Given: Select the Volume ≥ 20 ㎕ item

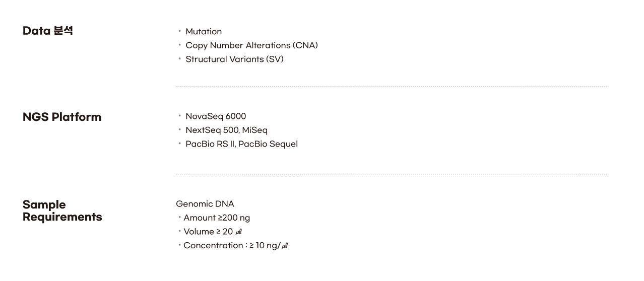Looking at the screenshot, I should click(x=213, y=232).
